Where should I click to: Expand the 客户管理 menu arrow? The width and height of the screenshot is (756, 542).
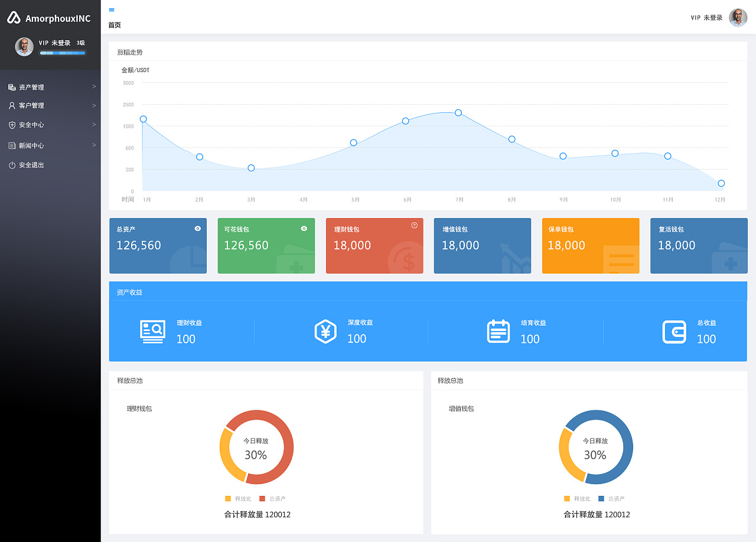click(94, 105)
